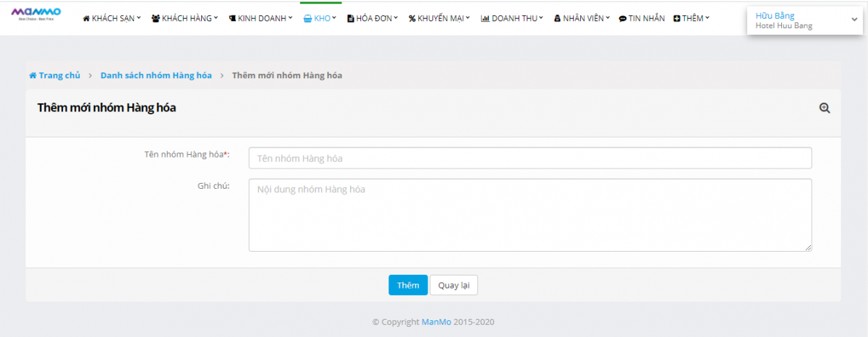Open the NHÂN VIÊN dropdown menu

[x=582, y=18]
